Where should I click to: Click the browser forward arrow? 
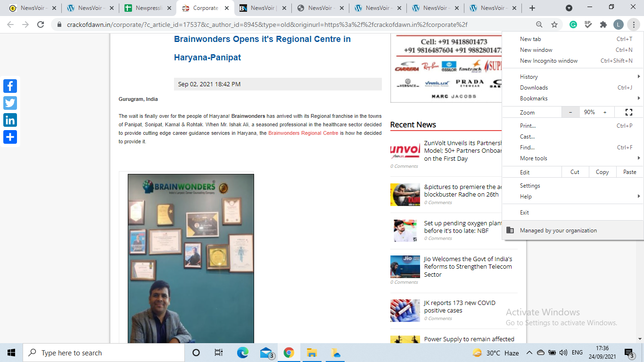(x=25, y=25)
